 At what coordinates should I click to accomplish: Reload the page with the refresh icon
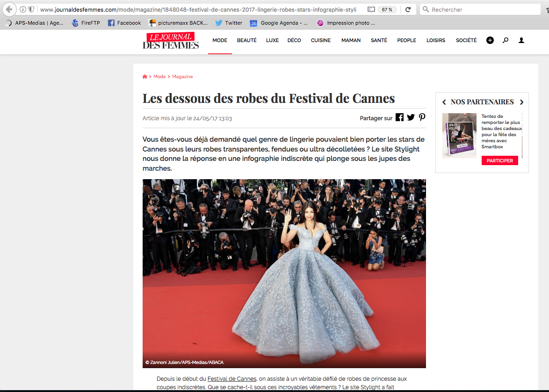point(408,9)
